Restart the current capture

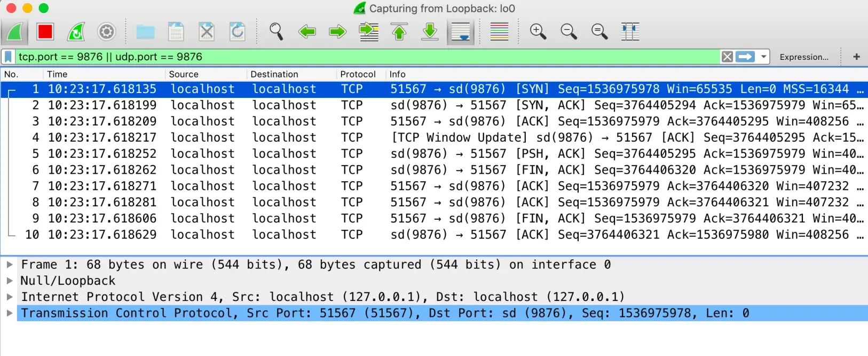click(76, 32)
